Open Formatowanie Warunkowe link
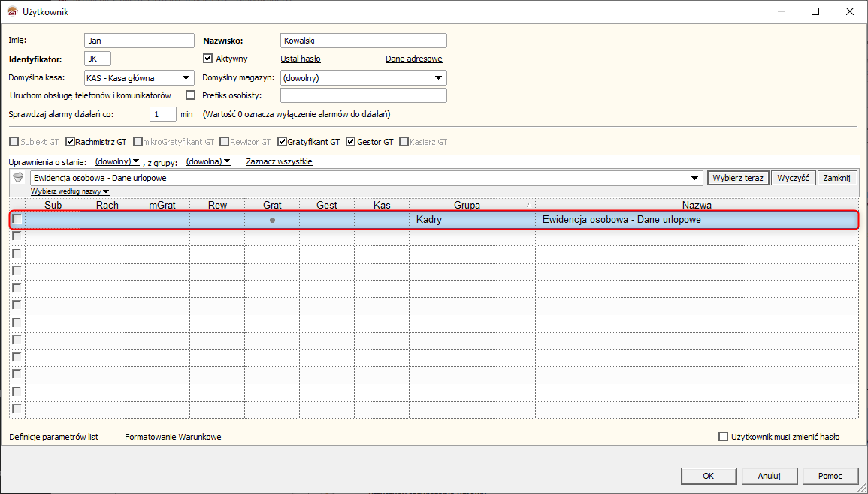Screen dimensions: 868x494 pos(174,436)
